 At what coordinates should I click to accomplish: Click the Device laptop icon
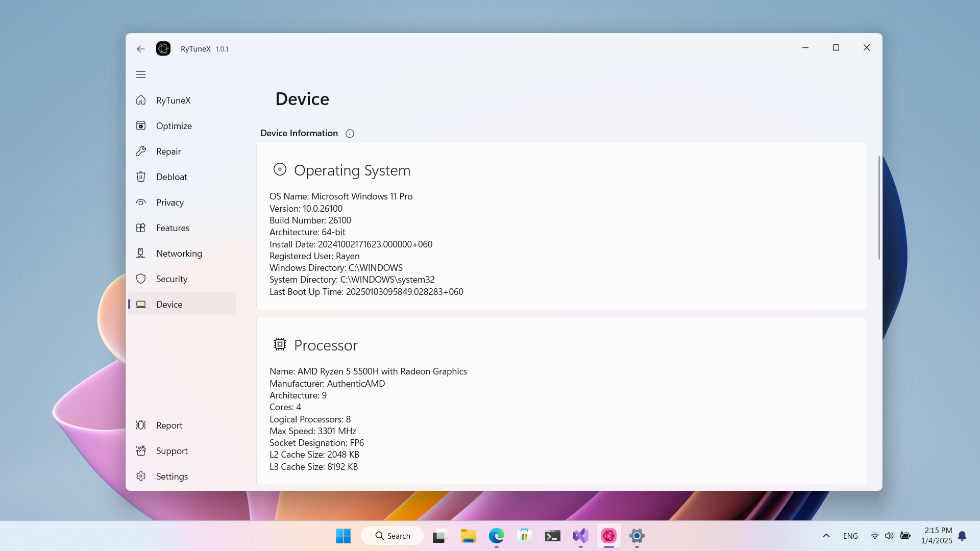tap(141, 304)
